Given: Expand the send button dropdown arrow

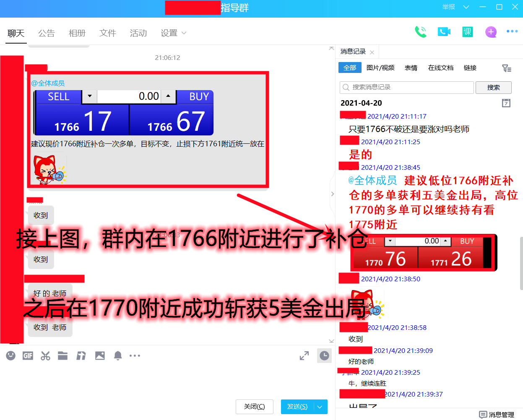Looking at the screenshot, I should [319, 407].
